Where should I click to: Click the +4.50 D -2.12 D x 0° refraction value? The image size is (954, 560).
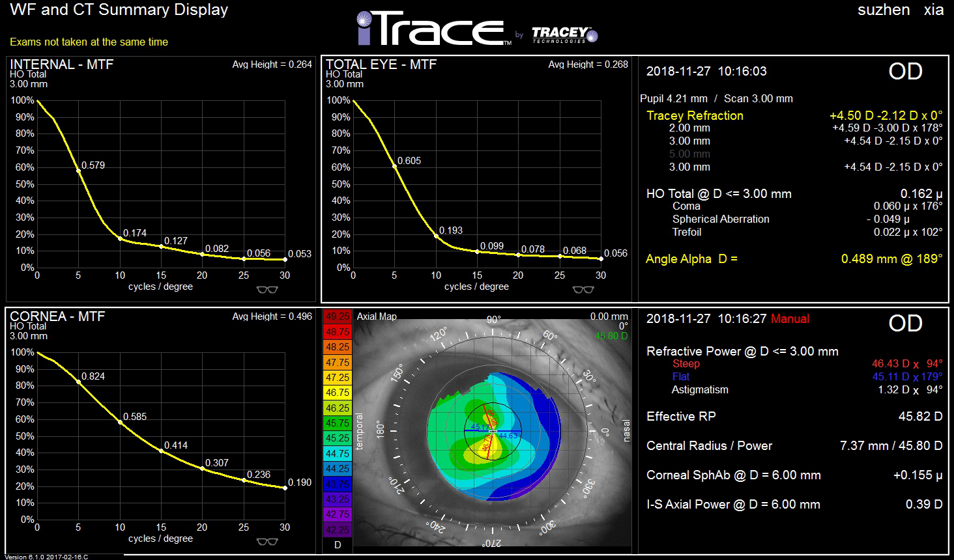[x=886, y=115]
